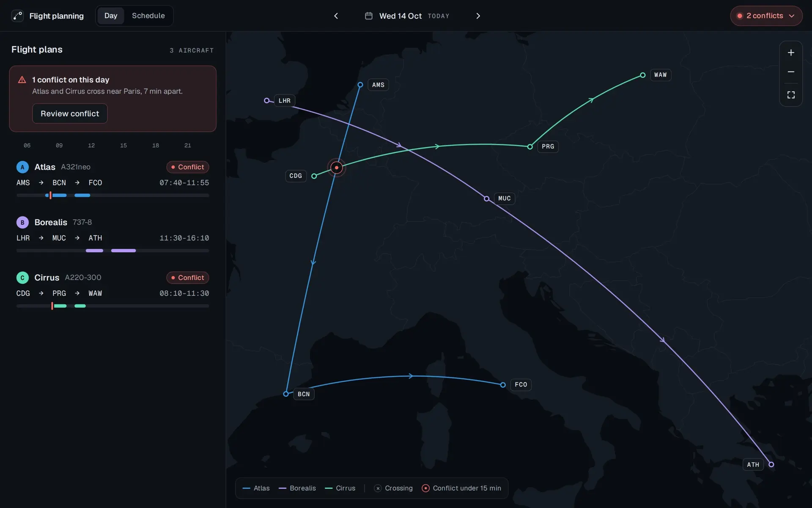
Task: Switch to the Day view tab
Action: click(111, 16)
